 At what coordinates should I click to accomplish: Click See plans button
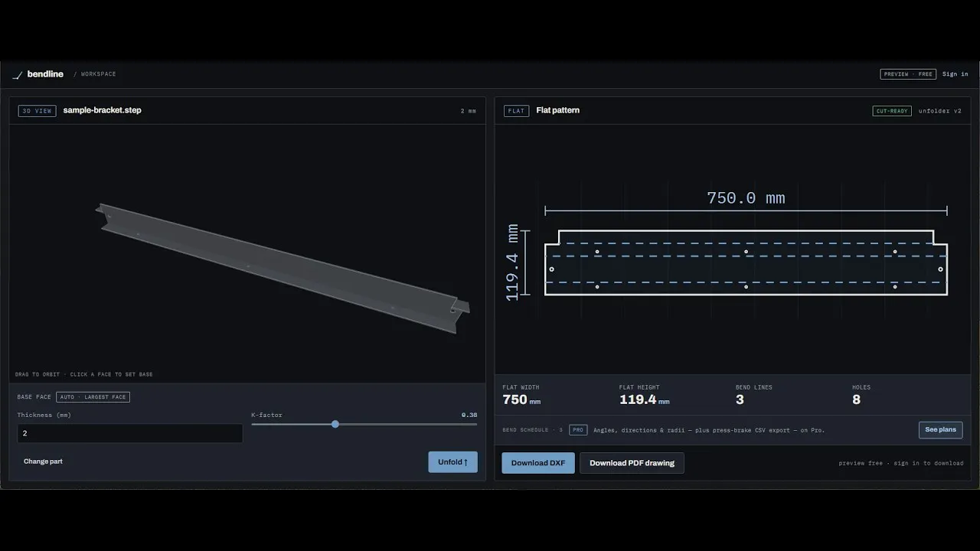coord(940,430)
